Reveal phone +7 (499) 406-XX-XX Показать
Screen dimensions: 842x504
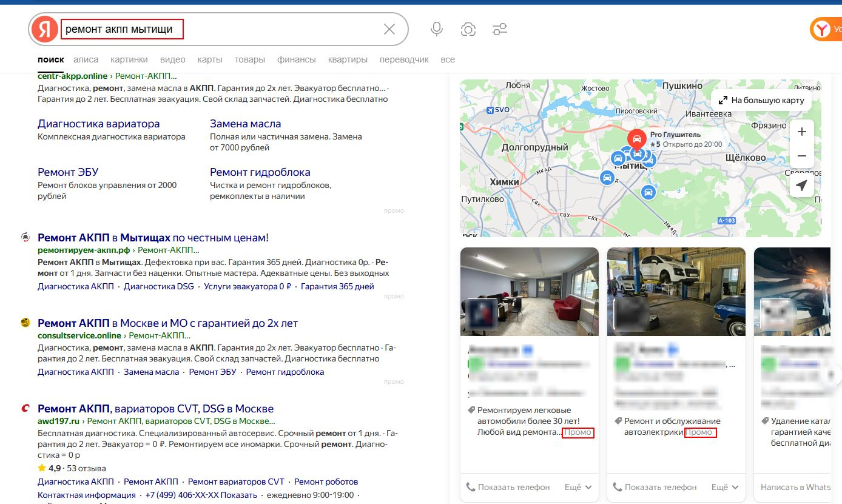pos(201,495)
